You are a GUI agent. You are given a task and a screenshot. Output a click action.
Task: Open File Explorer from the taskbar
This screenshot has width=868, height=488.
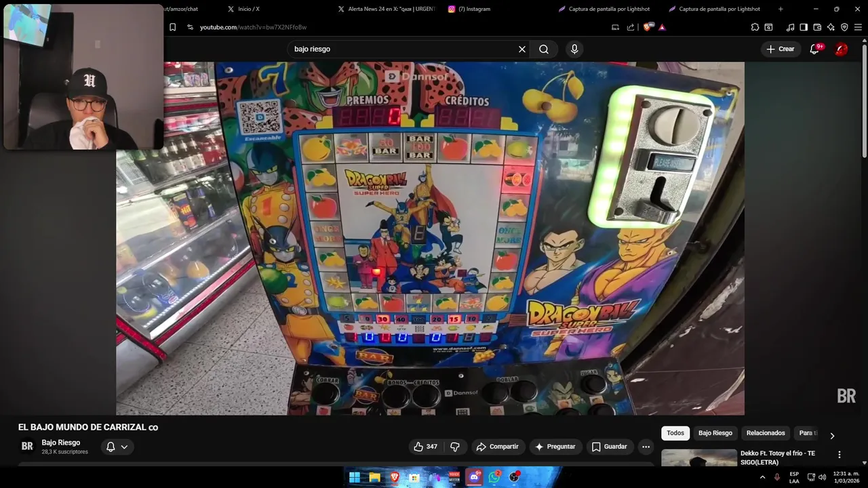(x=374, y=477)
